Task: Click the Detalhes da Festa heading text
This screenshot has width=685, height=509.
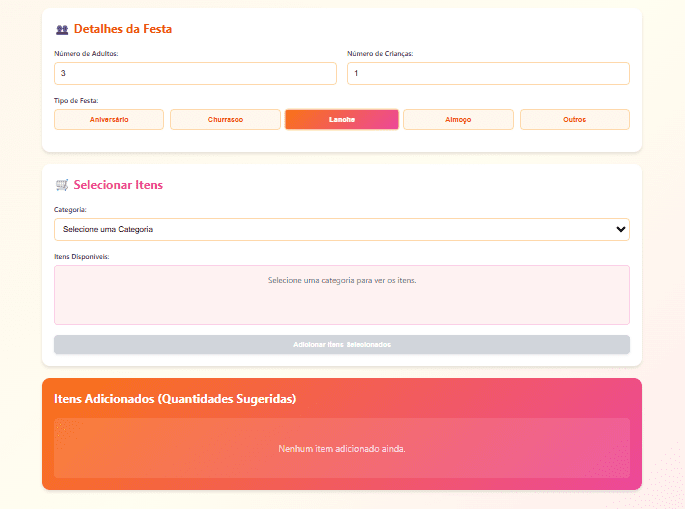Action: [123, 30]
